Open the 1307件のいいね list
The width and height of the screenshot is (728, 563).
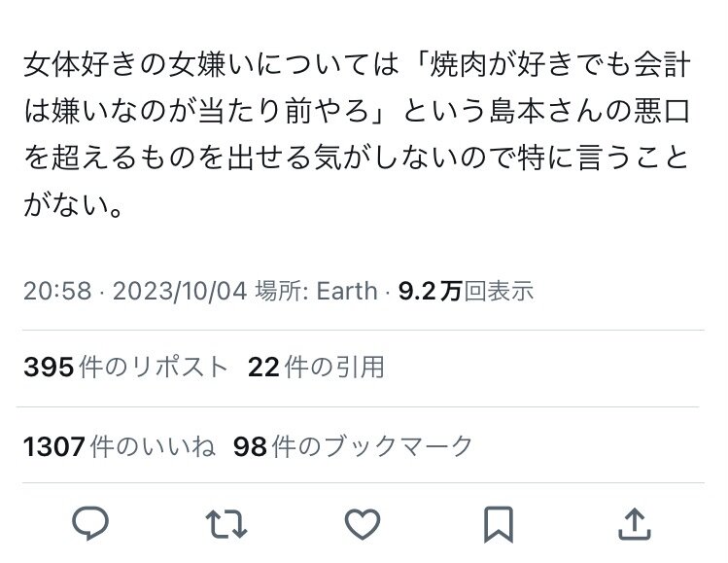pos(119,446)
